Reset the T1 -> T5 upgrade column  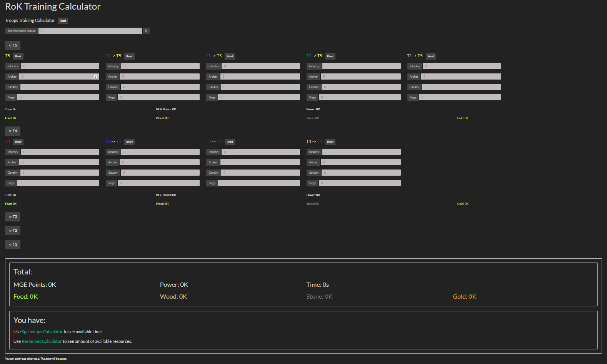pos(431,56)
